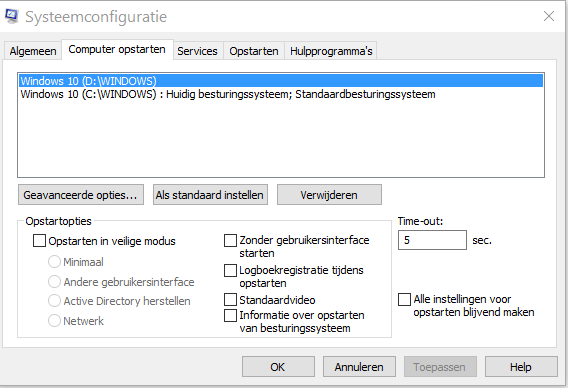The height and width of the screenshot is (388, 568).
Task: Open the Services tab
Action: click(197, 51)
